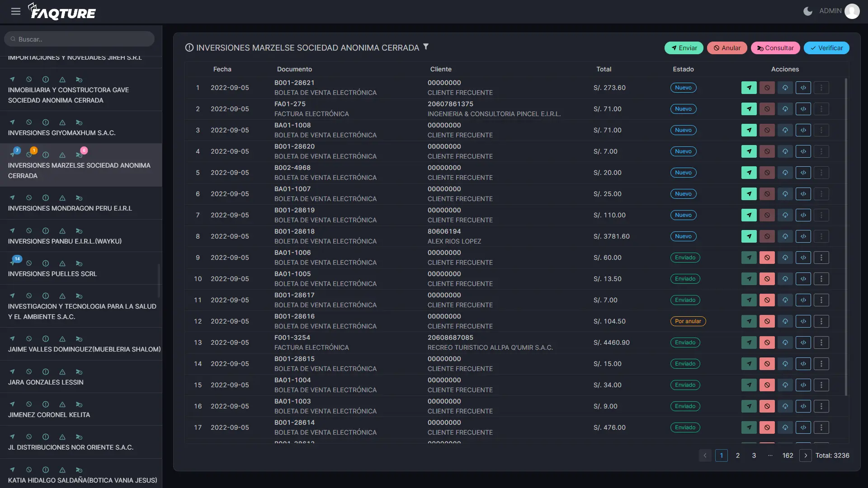Open three-dot menu for document BA01-1005

point(821,279)
